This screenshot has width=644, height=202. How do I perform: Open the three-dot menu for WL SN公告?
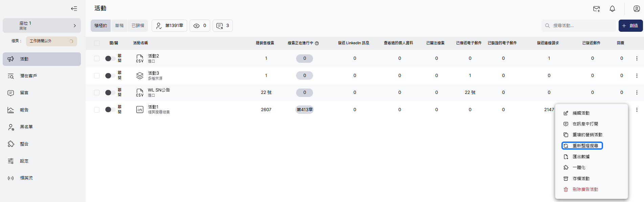[637, 93]
